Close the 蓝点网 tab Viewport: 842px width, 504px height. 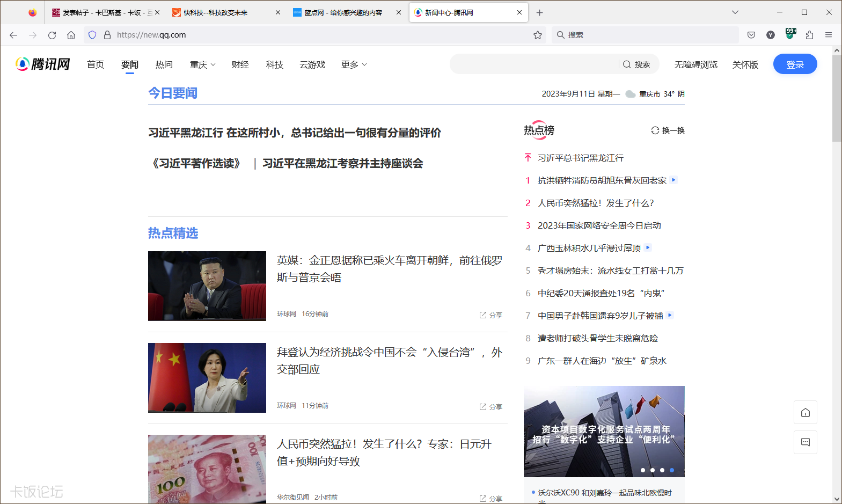pos(399,12)
